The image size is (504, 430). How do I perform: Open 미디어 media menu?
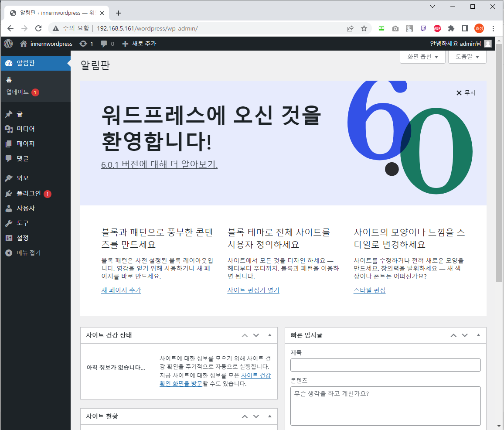click(35, 129)
